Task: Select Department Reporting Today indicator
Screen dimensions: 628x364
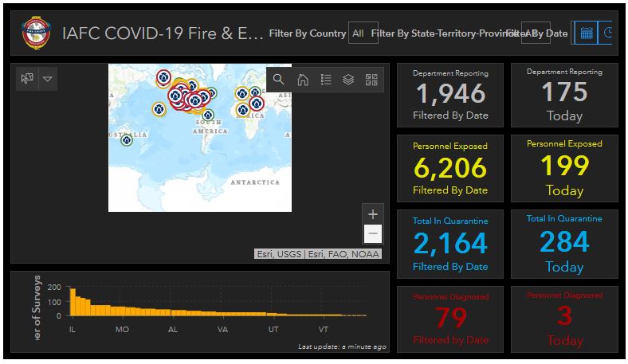Action: pyautogui.click(x=564, y=95)
